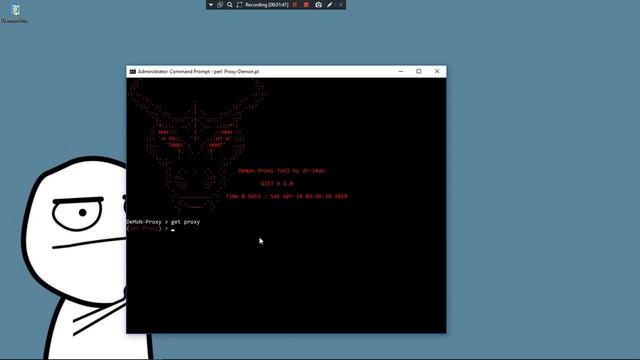Click the Time & Date line in terminal
This screenshot has height=360, width=640.
click(x=287, y=196)
